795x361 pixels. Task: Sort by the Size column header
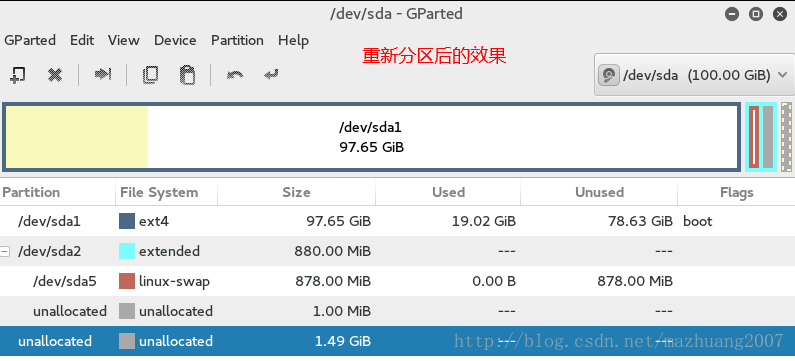297,192
